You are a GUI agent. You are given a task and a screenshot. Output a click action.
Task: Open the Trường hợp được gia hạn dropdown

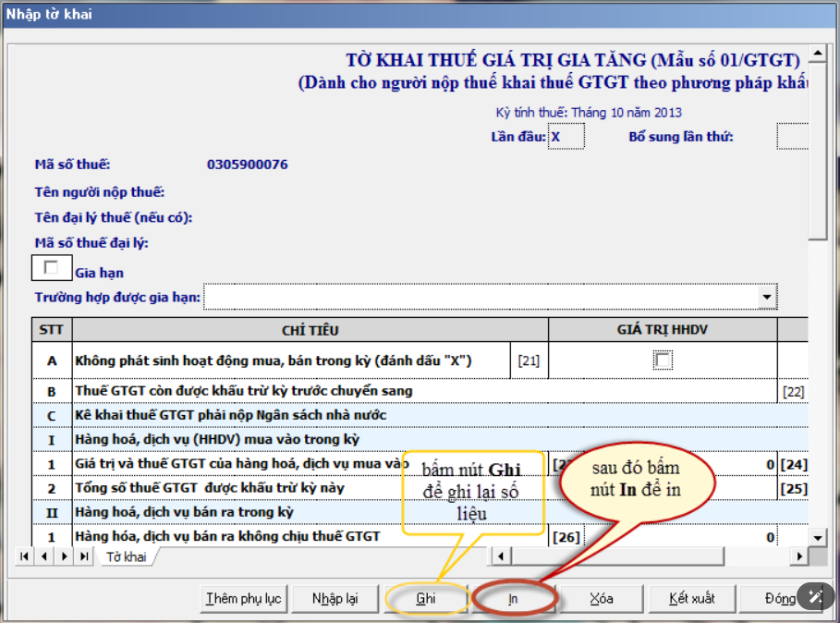767,297
